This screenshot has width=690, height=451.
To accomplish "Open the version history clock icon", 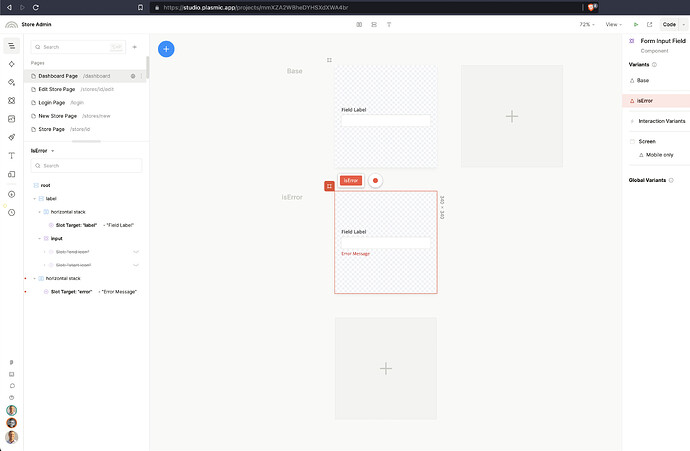I will (x=11, y=212).
